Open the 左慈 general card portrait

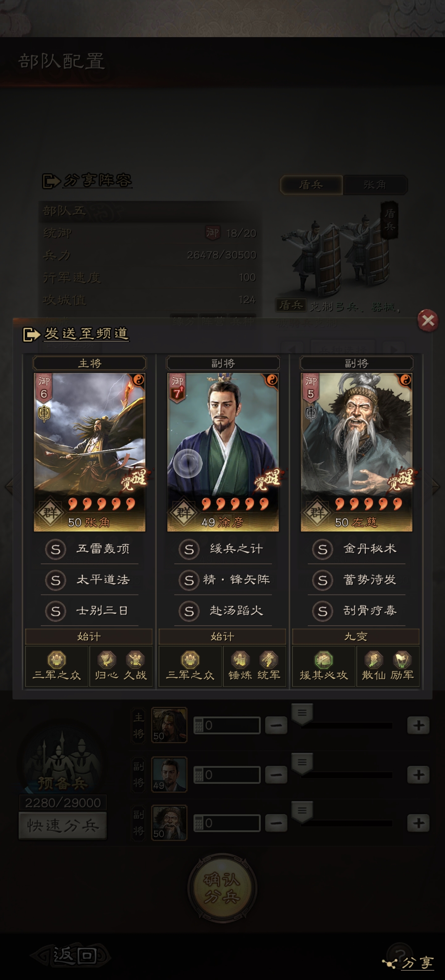tap(356, 452)
